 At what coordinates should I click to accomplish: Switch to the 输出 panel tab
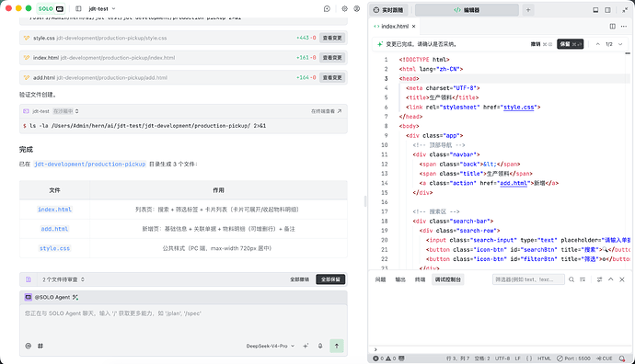pos(400,279)
